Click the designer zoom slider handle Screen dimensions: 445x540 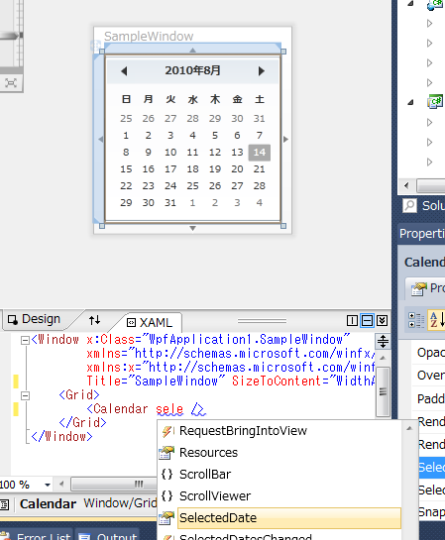point(12,36)
